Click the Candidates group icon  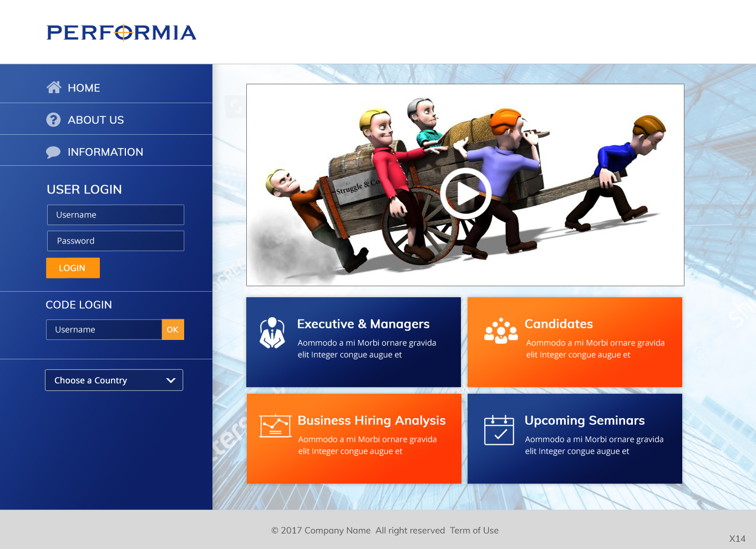tap(501, 331)
